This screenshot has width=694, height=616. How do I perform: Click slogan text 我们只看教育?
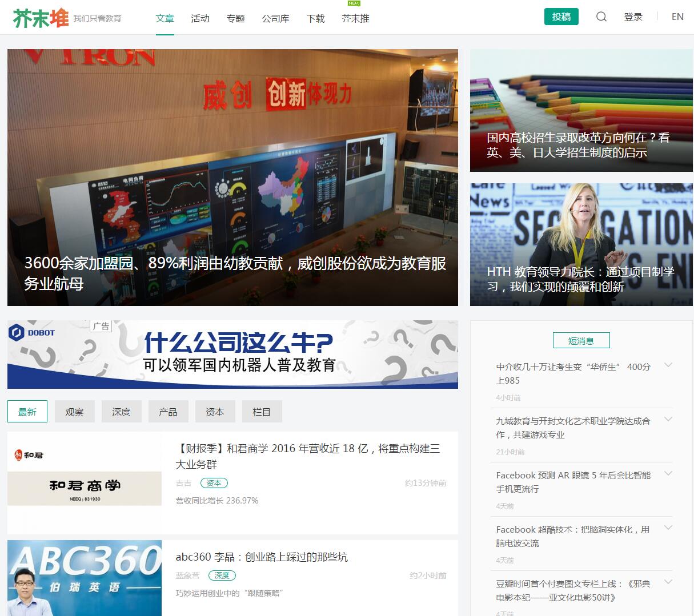pos(98,18)
